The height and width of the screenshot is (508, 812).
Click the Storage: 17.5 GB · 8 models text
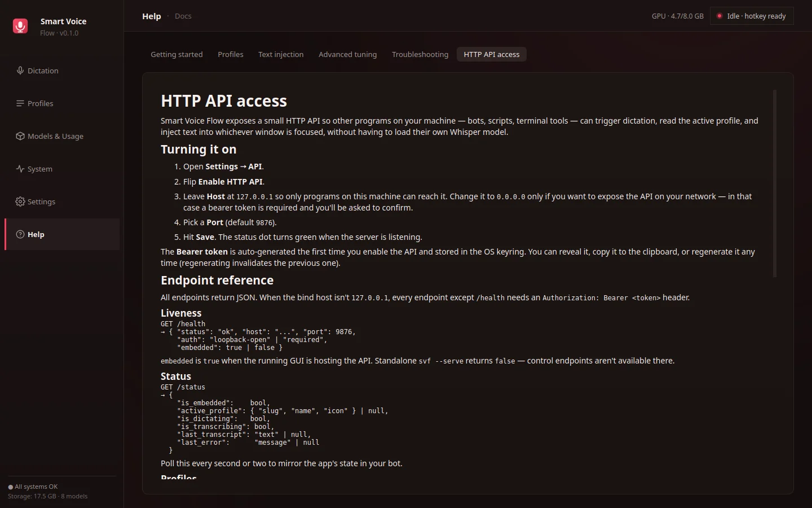tap(48, 496)
